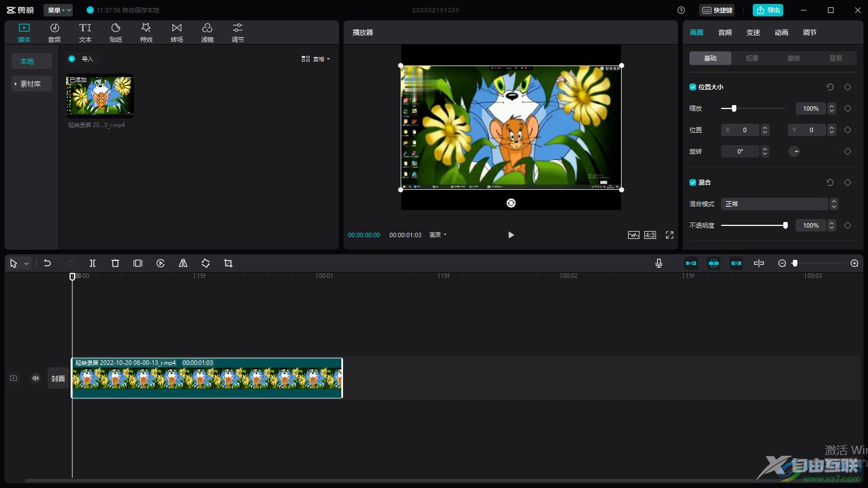The width and height of the screenshot is (868, 488).
Task: Switch to the 动画 animation tab
Action: 782,33
